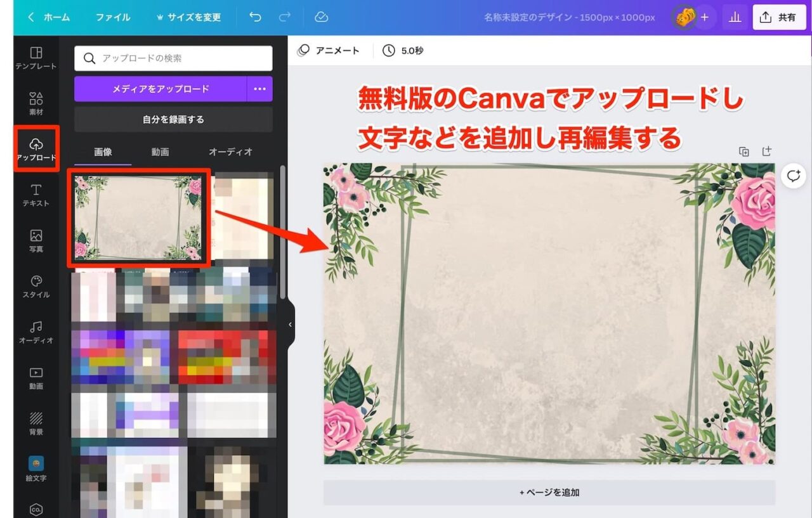Click the redo arrow icon
Screen dimensions: 812x518
coord(285,17)
